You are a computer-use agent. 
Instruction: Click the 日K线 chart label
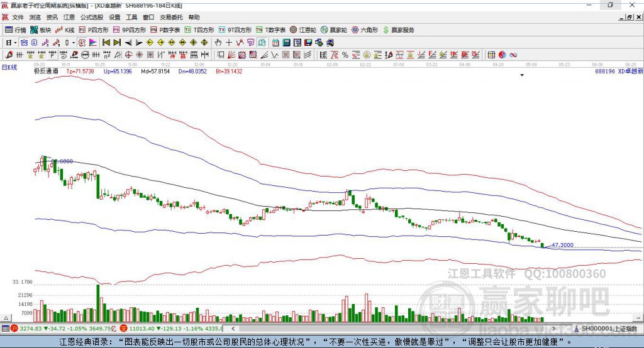pos(9,68)
